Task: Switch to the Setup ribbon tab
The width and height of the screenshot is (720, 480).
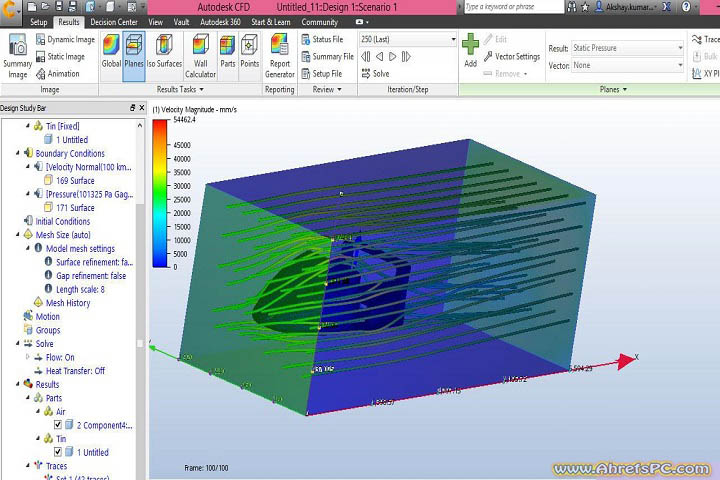Action: point(39,22)
